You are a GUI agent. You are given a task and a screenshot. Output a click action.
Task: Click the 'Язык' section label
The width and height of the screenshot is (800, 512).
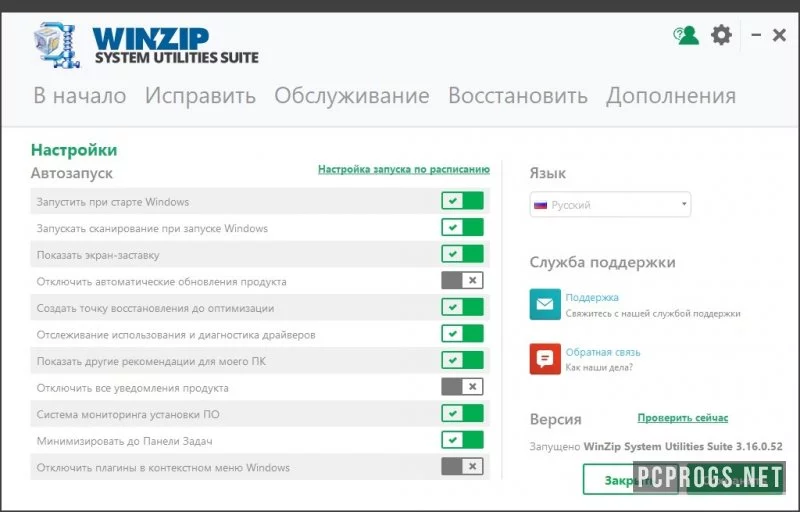(547, 173)
